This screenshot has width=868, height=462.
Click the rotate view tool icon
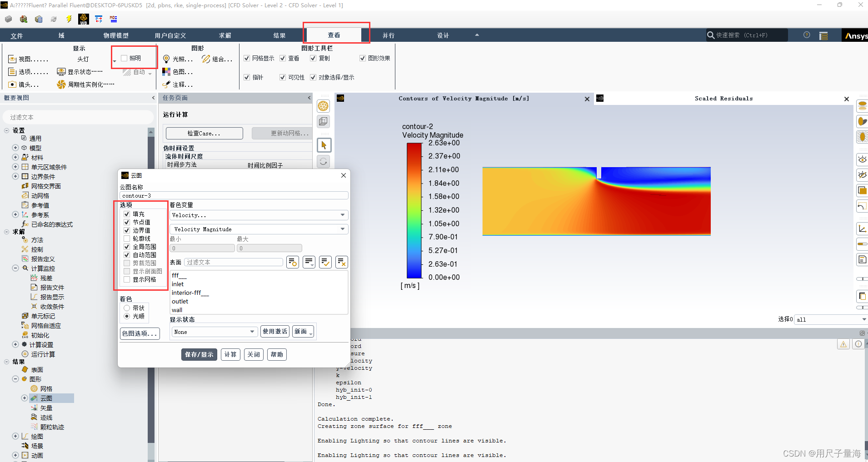(x=323, y=162)
